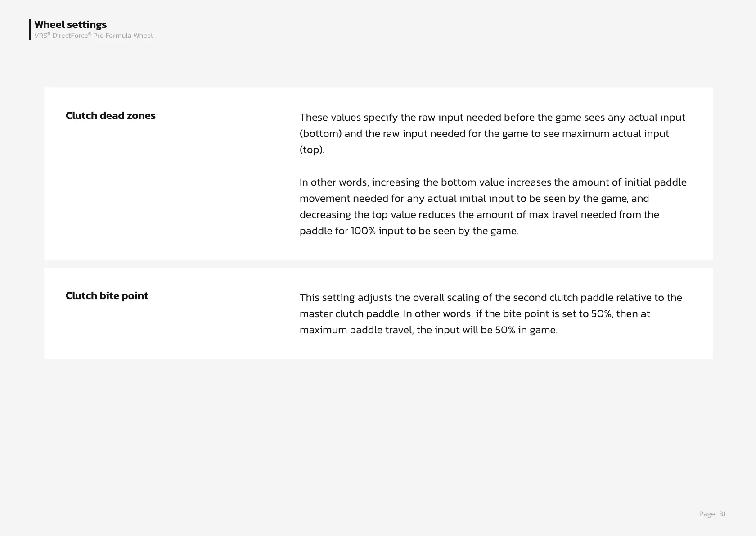
Task: Select the "Clutch bite point" heading
Action: [x=107, y=296]
